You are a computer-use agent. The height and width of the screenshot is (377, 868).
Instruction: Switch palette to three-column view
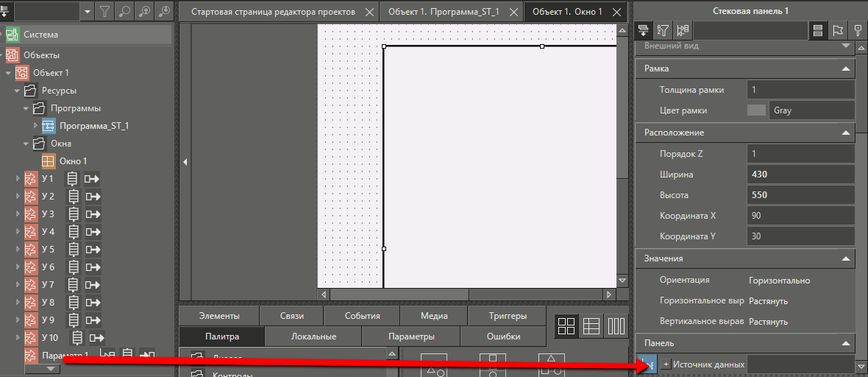coord(616,326)
